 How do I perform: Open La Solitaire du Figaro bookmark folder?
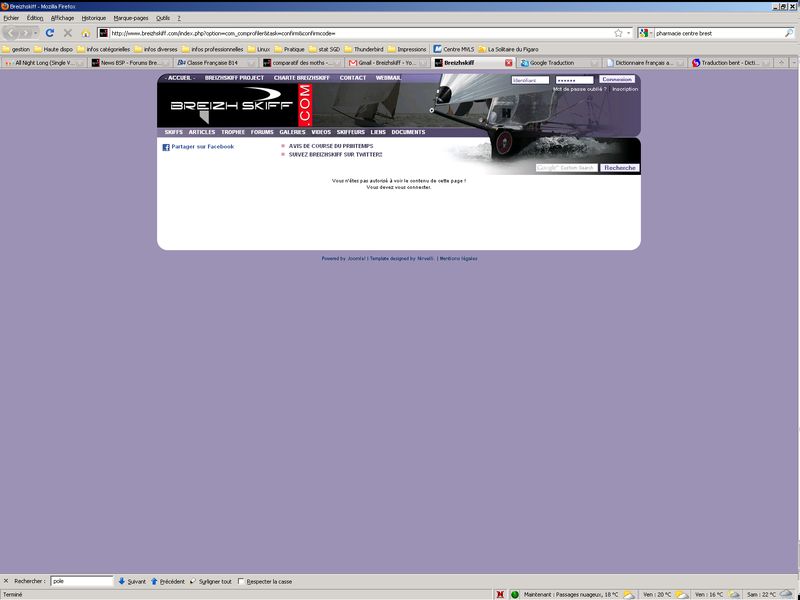click(508, 49)
